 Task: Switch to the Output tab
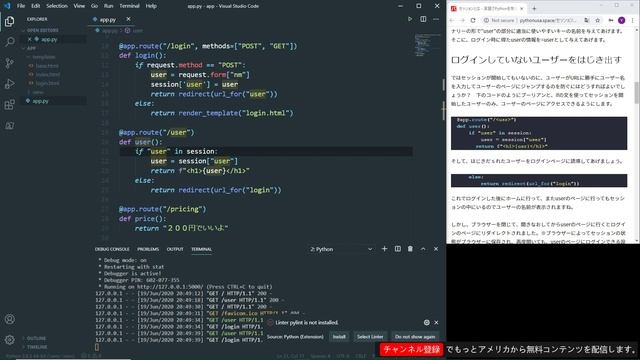pyautogui.click(x=175, y=249)
